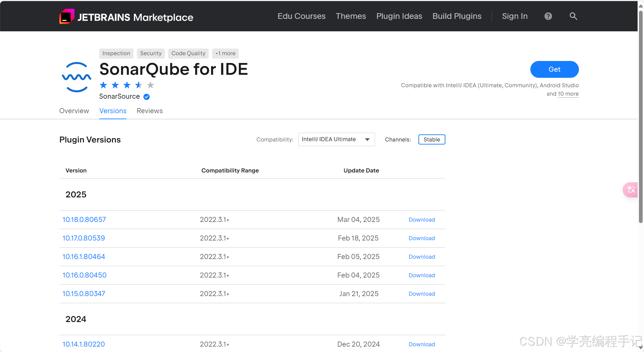Viewport: 644px width, 352px height.
Task: Click the Get button
Action: pos(554,69)
